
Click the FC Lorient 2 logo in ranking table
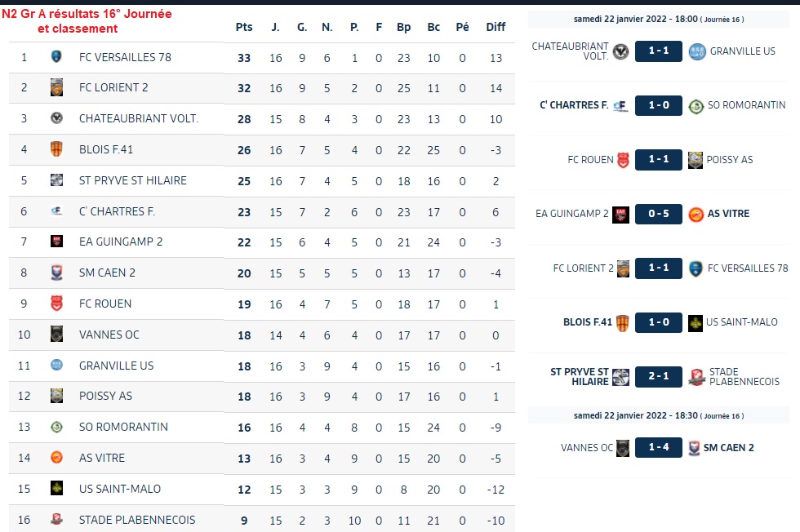[56, 87]
